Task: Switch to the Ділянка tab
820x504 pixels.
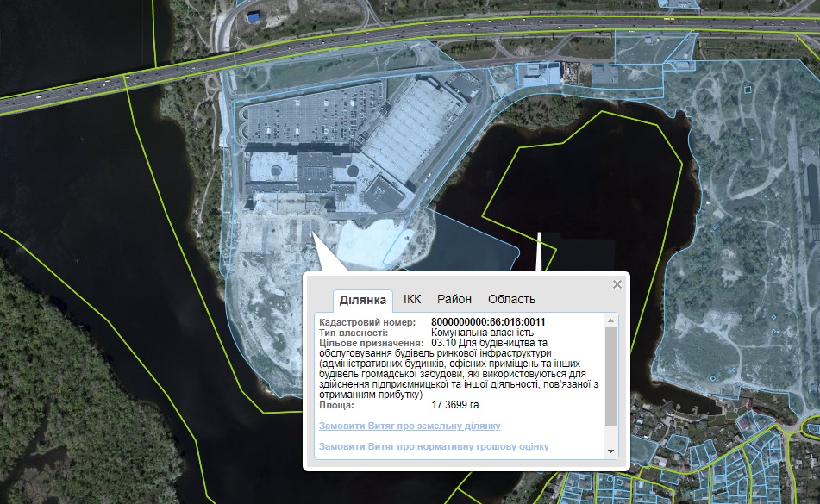Action: tap(362, 300)
